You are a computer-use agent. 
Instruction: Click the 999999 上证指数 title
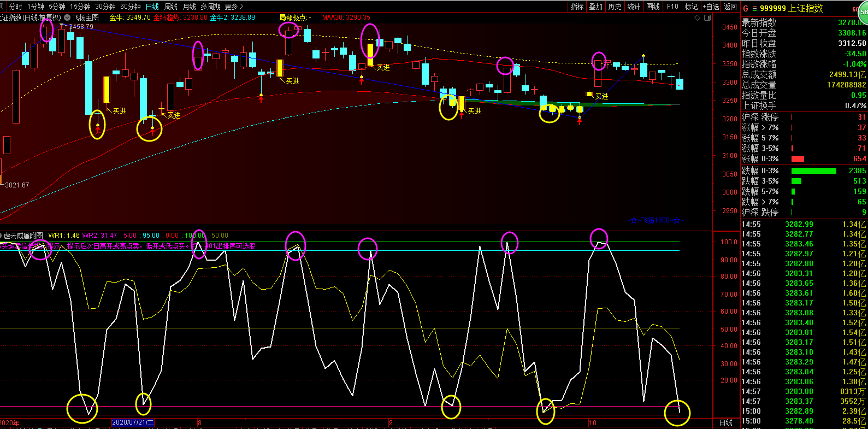(792, 8)
